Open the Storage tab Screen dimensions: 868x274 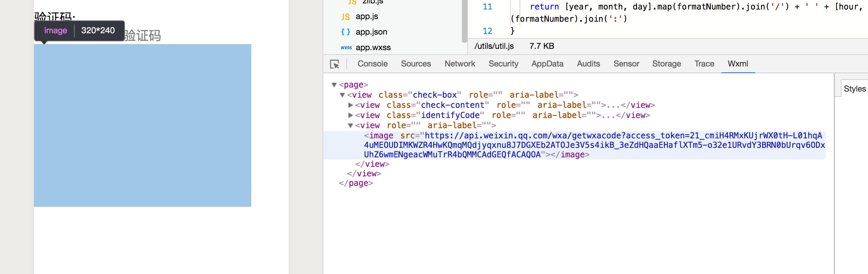coord(666,64)
